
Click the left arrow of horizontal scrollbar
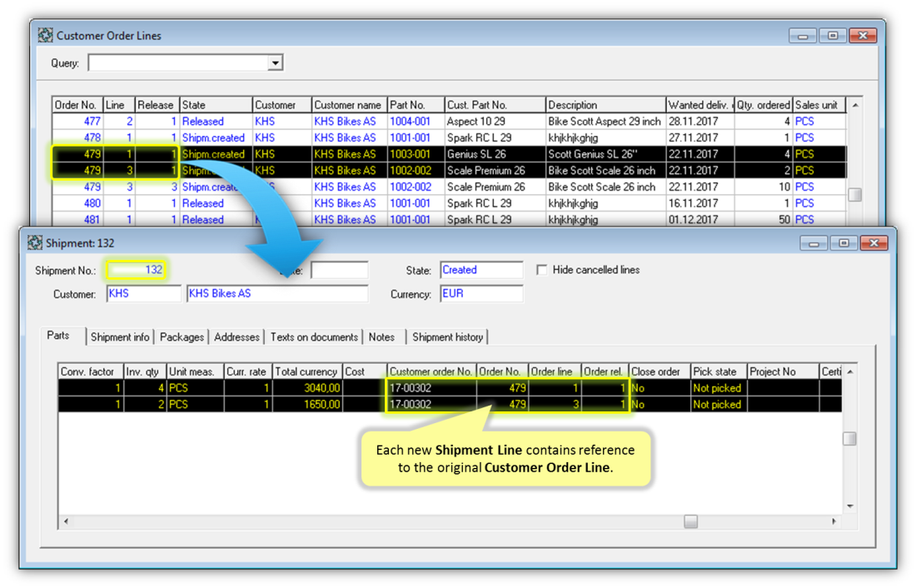point(66,521)
